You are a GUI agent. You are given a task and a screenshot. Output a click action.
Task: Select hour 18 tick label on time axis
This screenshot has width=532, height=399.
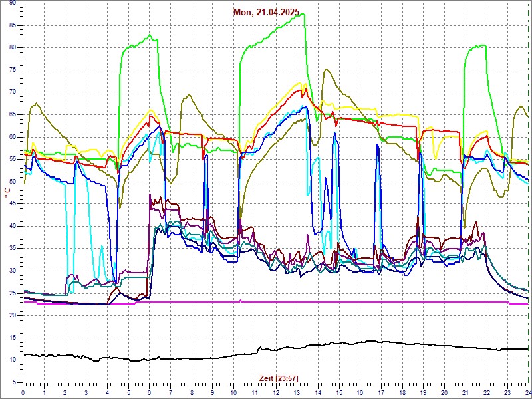tap(402, 393)
